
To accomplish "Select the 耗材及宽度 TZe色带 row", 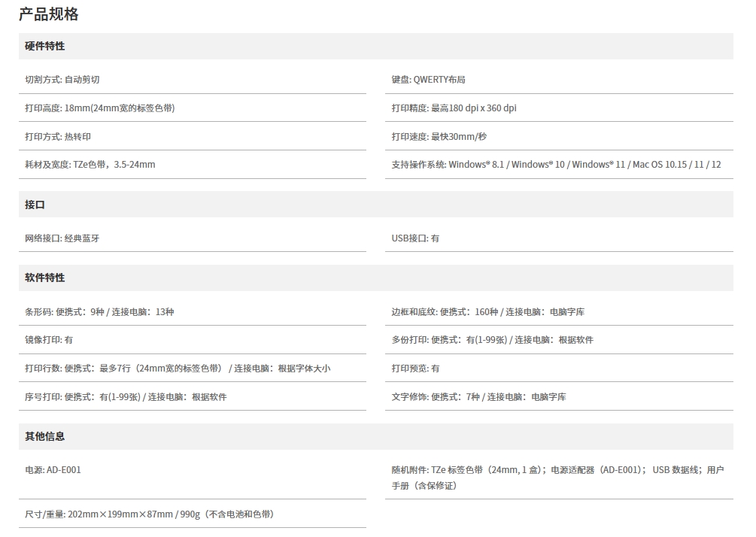I will [90, 165].
